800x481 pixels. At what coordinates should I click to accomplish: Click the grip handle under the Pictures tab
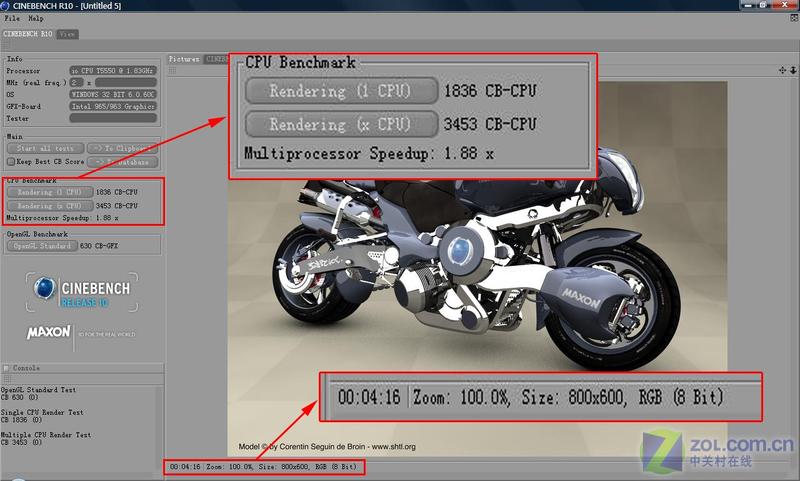tap(172, 70)
